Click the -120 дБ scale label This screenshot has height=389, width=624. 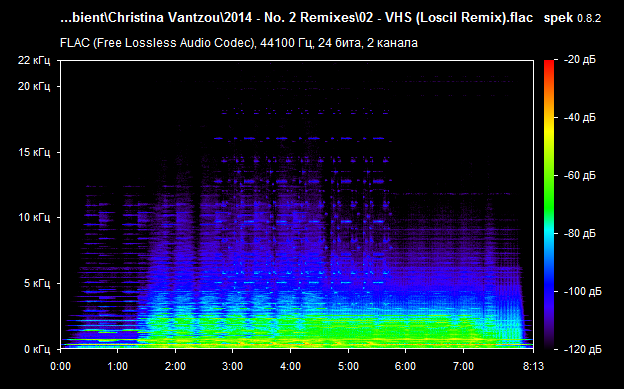(x=583, y=349)
